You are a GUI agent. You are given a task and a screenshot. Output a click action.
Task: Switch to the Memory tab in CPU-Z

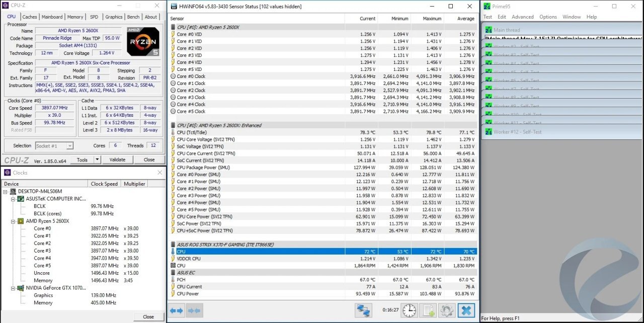click(75, 17)
